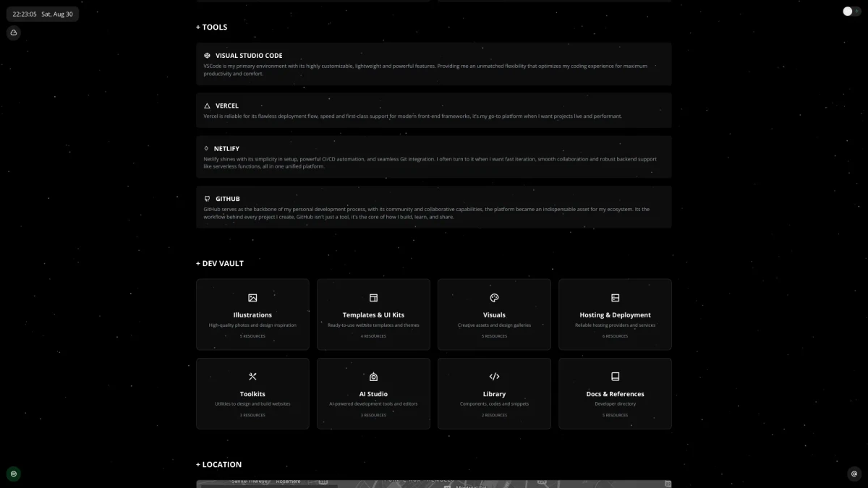Screen dimensions: 868x488
Task: Select the VISUAL STUDIO CODE heading
Action: (249, 56)
